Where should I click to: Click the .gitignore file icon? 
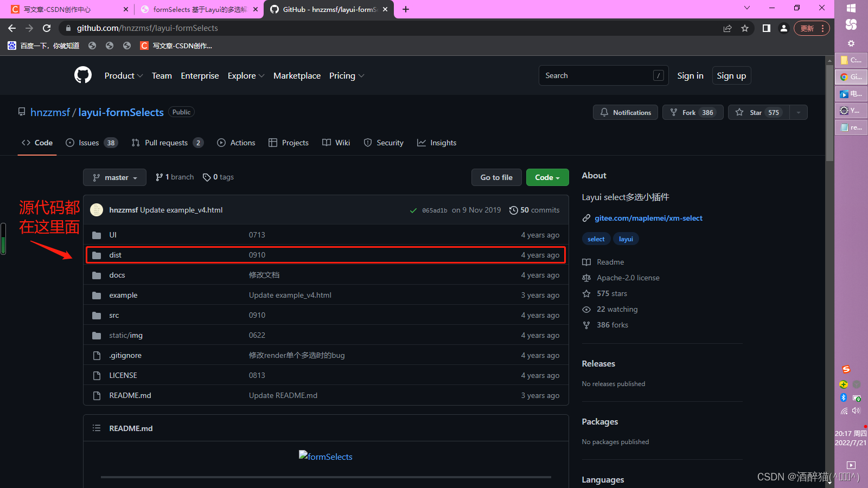[x=97, y=355]
